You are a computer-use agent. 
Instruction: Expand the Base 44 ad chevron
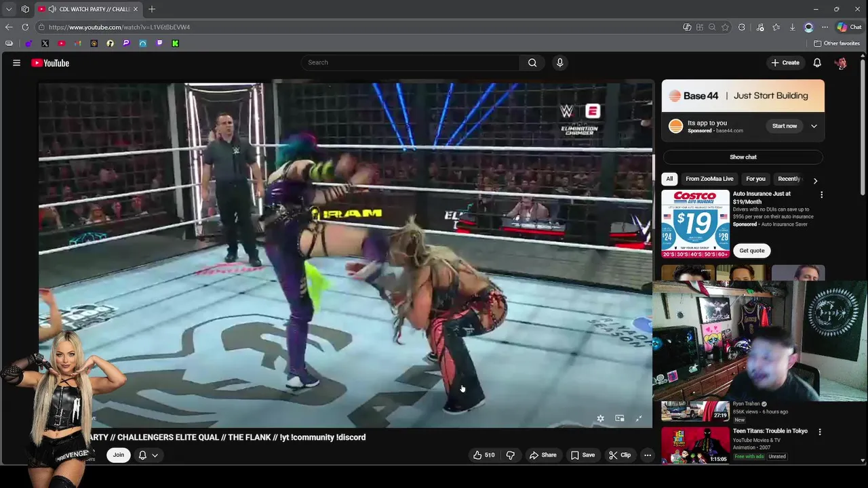[x=814, y=126]
